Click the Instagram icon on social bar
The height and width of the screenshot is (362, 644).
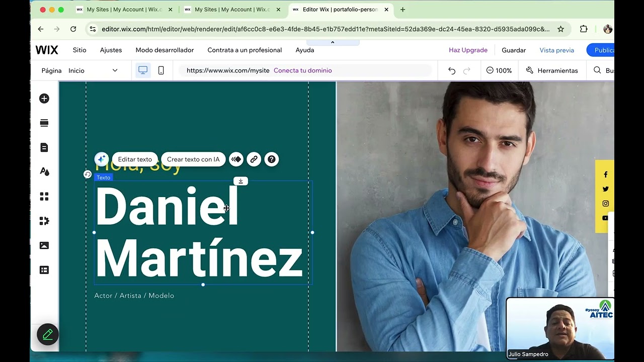point(605,204)
